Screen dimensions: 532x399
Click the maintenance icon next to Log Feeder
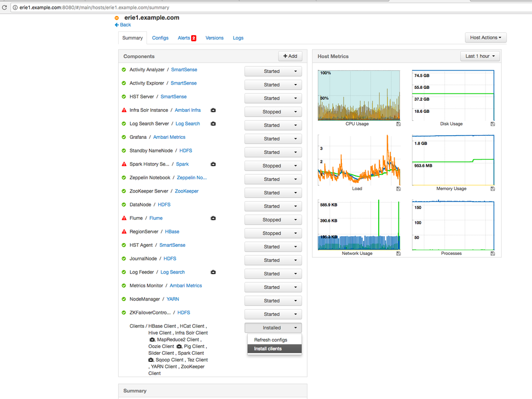click(213, 272)
